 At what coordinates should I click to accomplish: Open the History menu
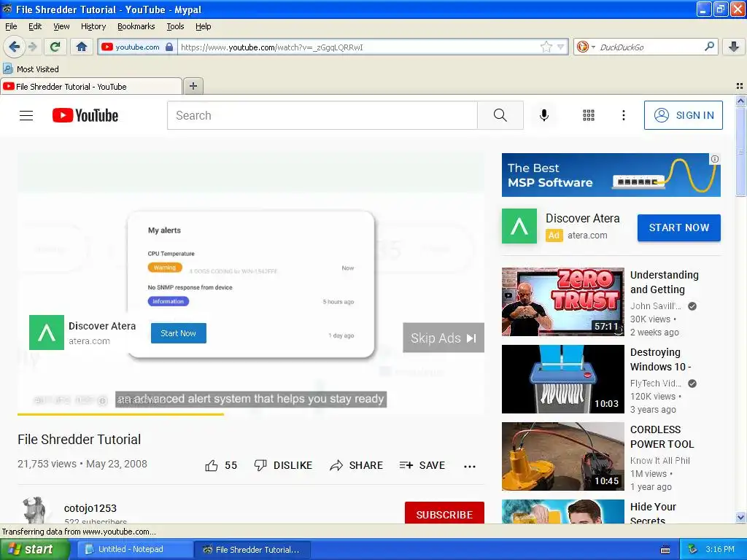click(x=93, y=26)
